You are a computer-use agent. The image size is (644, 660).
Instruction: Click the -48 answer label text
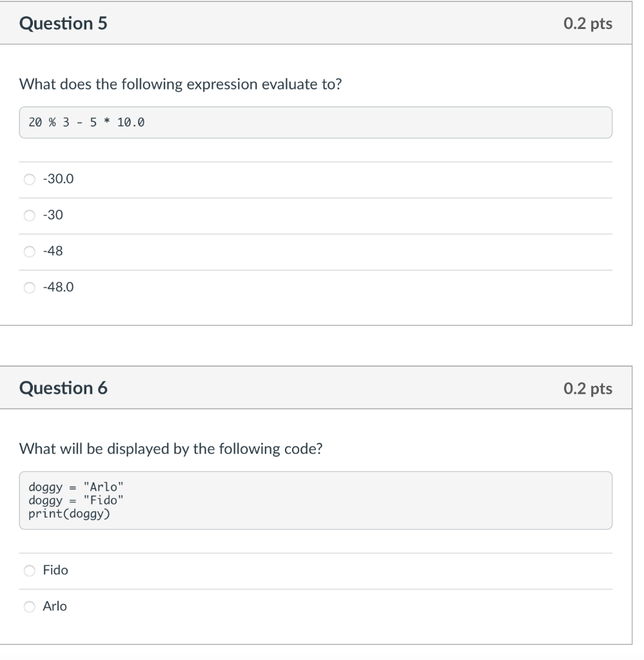(x=53, y=251)
